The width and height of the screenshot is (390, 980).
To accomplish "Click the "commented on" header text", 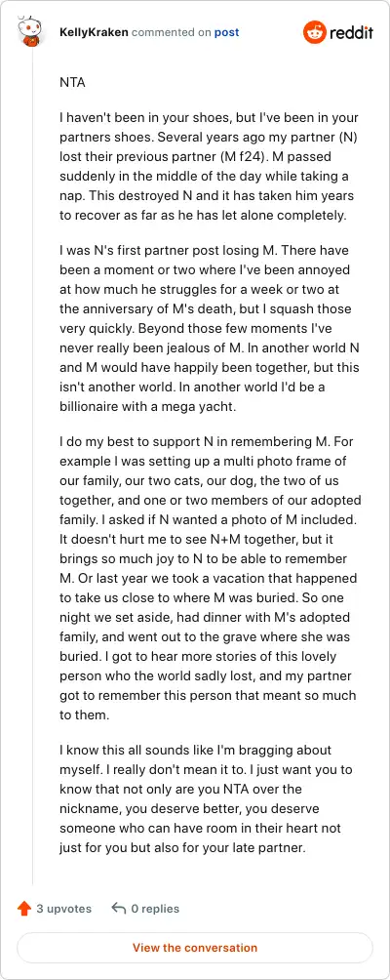I will coord(171,32).
